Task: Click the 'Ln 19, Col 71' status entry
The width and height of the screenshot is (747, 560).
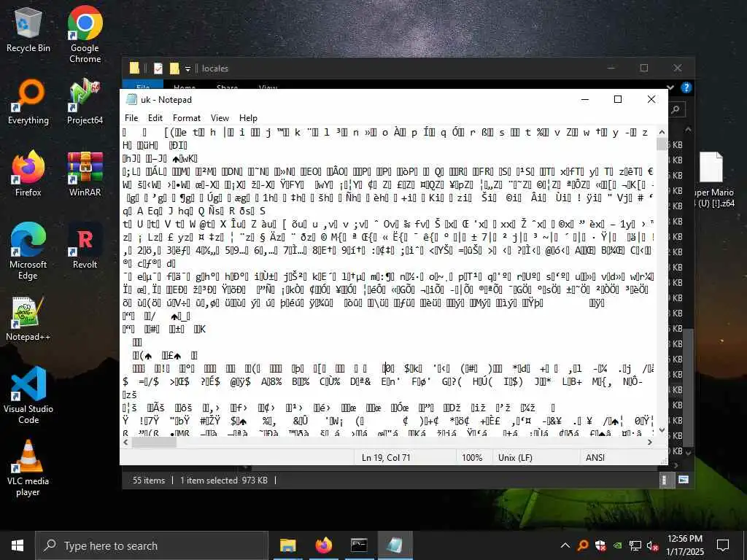Action: tap(385, 458)
